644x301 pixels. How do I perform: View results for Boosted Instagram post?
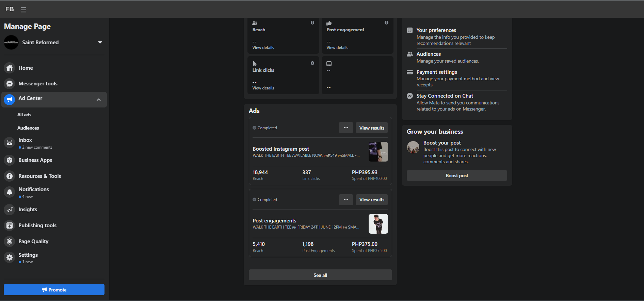[372, 128]
